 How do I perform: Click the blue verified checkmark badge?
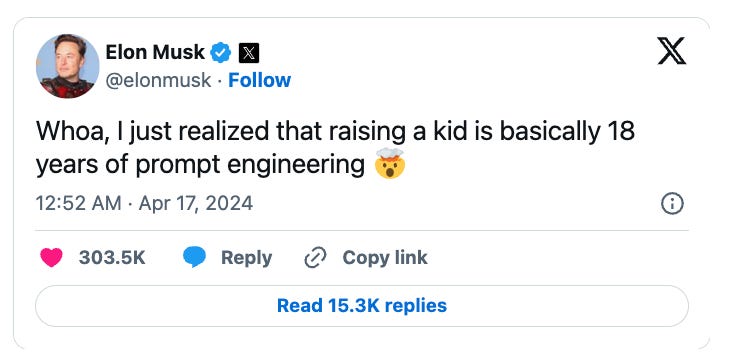pyautogui.click(x=220, y=53)
